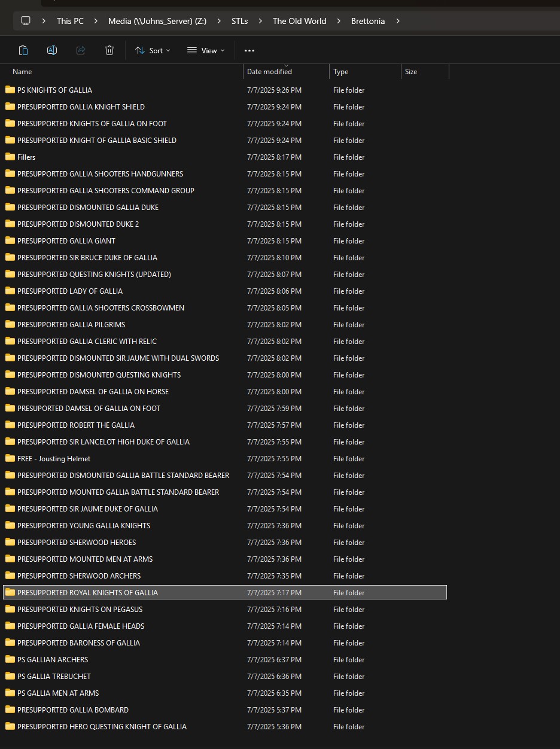Select PRESUPPORTED MOUNTED GALLIA BATTLE STANDARD BEARER

click(118, 492)
